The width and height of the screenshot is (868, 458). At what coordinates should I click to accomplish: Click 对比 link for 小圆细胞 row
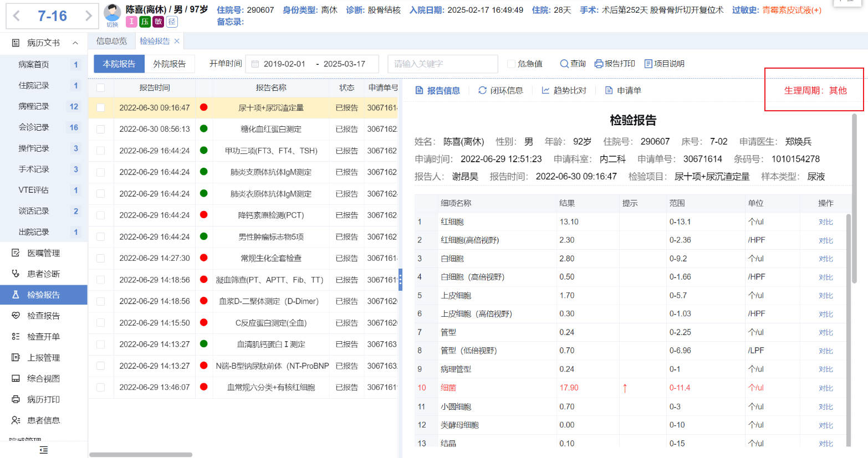pos(826,407)
